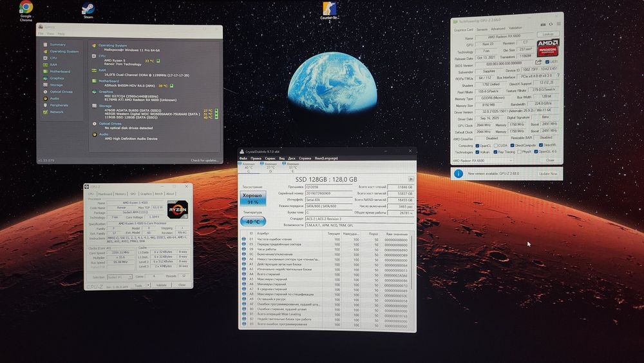The image size is (644, 363).
Task: Select drive E: status in CrystalDiskInfo
Action: 292,168
